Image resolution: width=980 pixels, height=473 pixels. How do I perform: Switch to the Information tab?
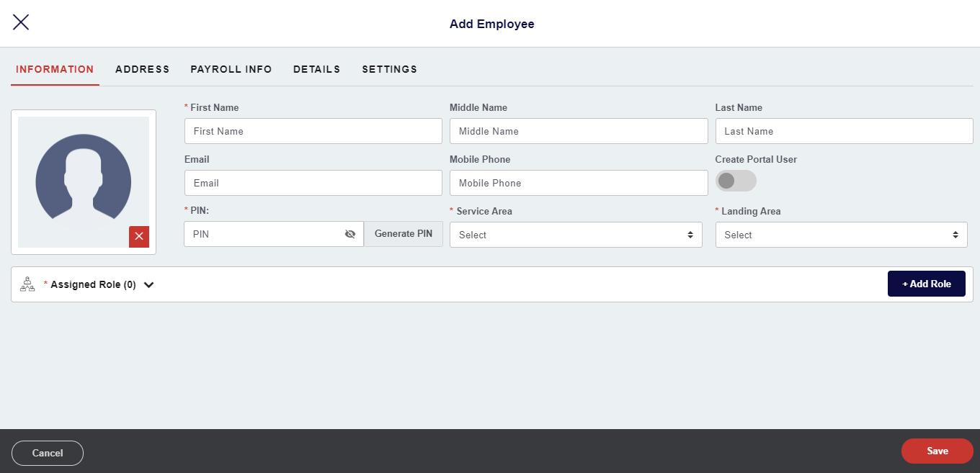coord(55,70)
